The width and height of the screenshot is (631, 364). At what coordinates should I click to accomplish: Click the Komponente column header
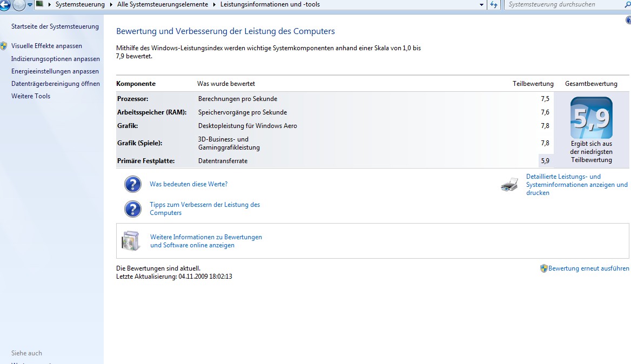136,84
